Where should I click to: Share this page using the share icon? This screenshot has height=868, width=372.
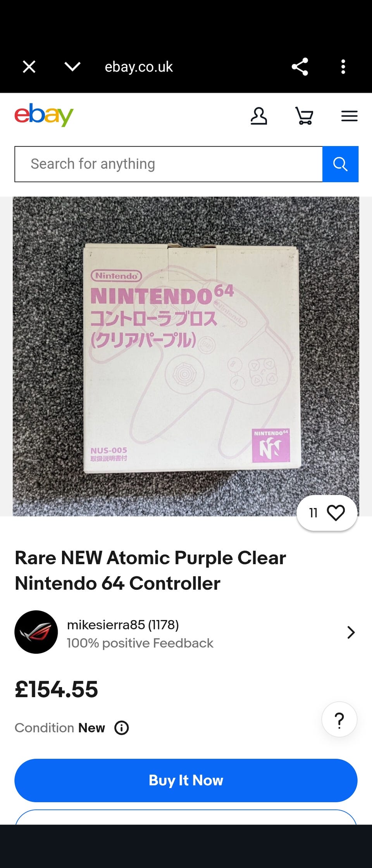click(300, 67)
